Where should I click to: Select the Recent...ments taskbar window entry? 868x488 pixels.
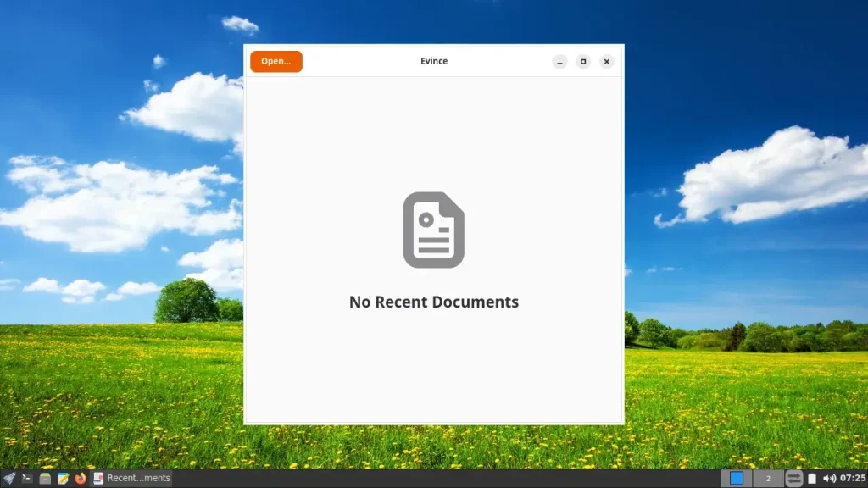(131, 478)
